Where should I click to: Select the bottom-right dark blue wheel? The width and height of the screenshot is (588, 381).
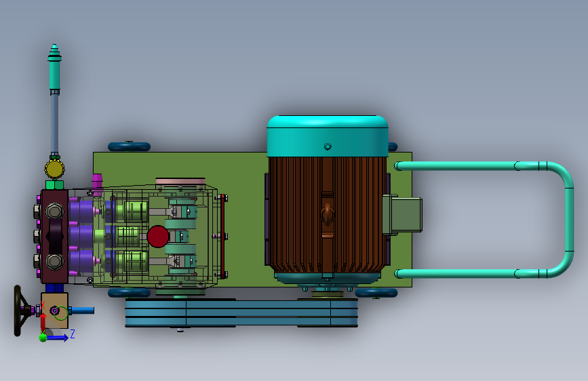coord(376,293)
